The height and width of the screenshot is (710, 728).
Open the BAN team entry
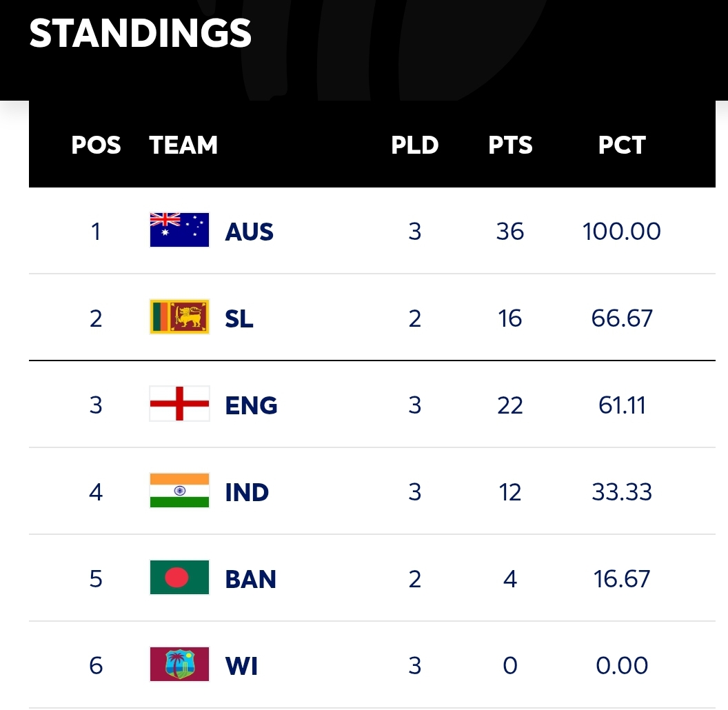(251, 579)
